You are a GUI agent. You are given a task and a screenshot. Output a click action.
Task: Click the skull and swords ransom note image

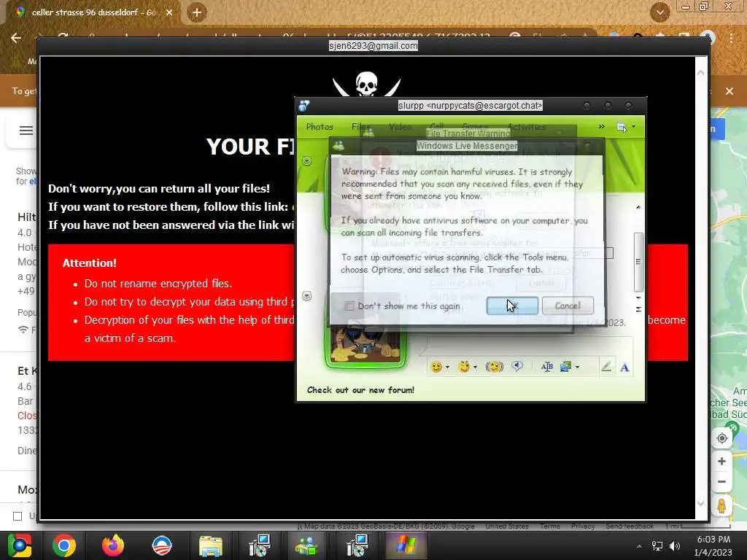click(366, 84)
